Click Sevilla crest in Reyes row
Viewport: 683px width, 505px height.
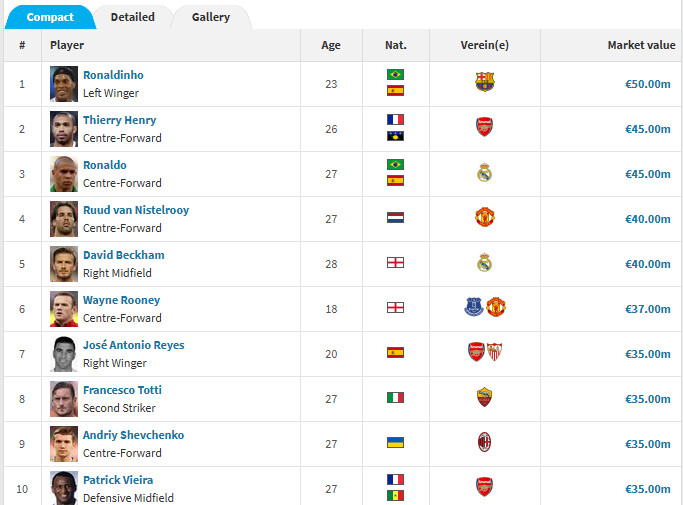click(494, 353)
